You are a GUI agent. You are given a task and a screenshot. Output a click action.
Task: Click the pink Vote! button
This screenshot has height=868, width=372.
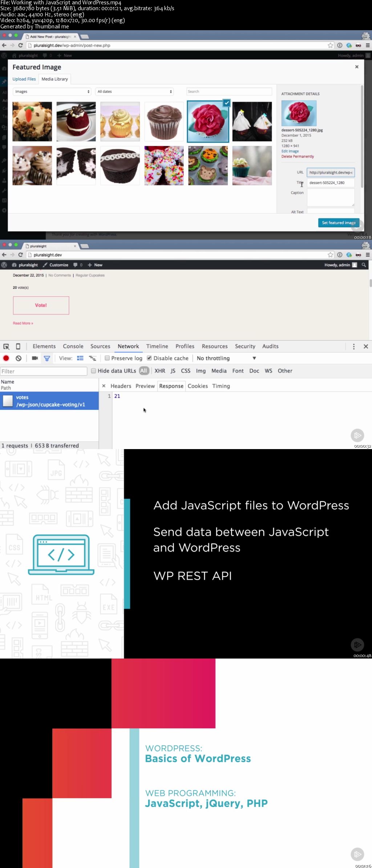[x=41, y=305]
